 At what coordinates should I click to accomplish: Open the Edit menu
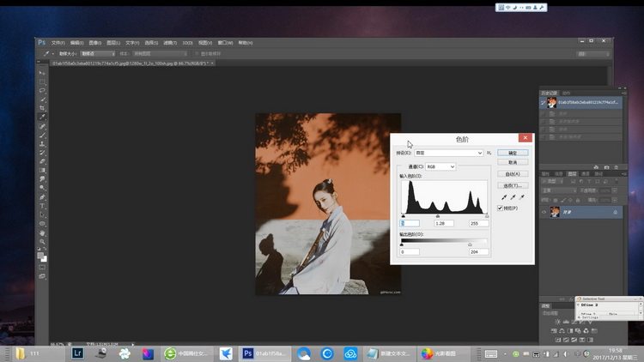[76, 43]
